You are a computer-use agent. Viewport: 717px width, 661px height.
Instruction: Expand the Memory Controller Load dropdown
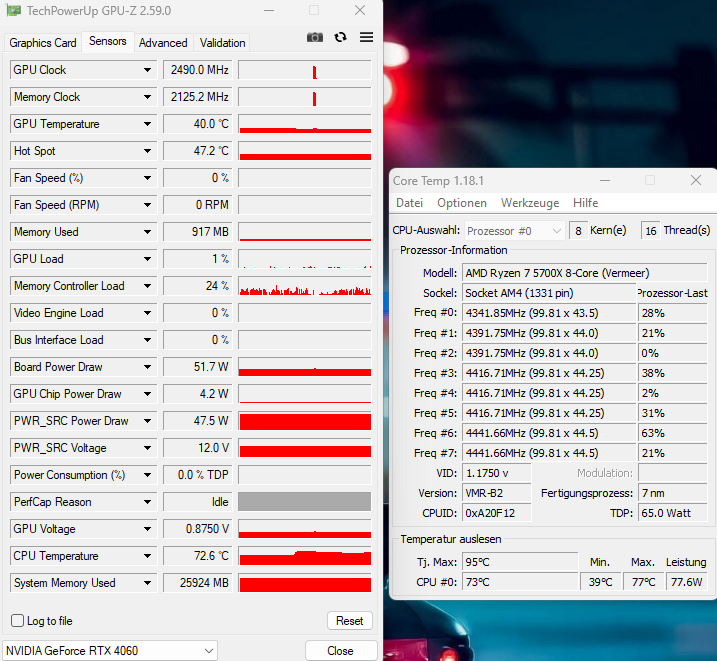pos(147,286)
